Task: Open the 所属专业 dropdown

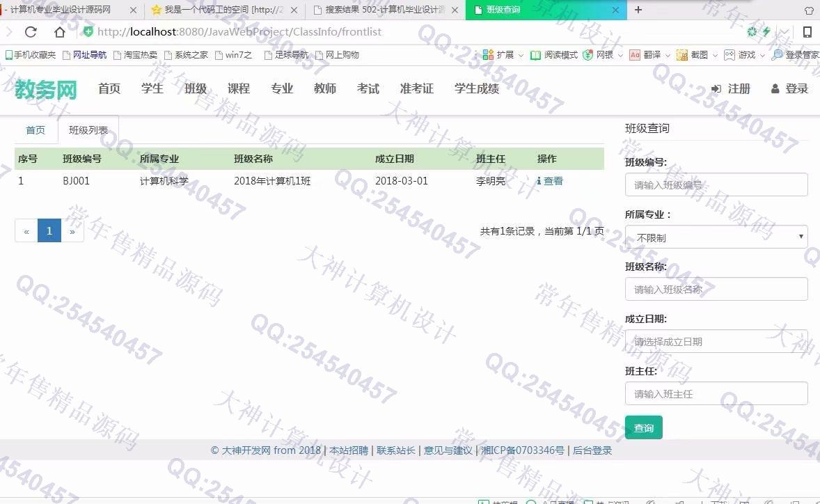Action: [x=716, y=237]
